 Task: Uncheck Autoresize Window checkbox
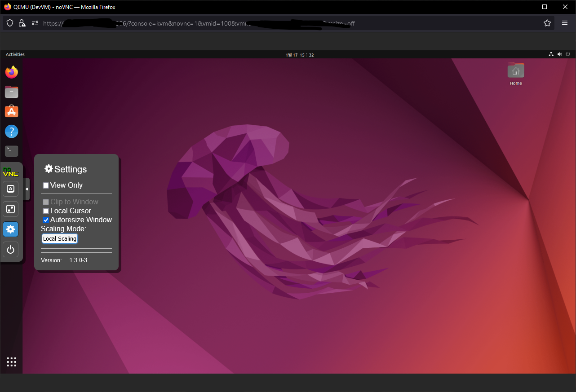pos(46,220)
